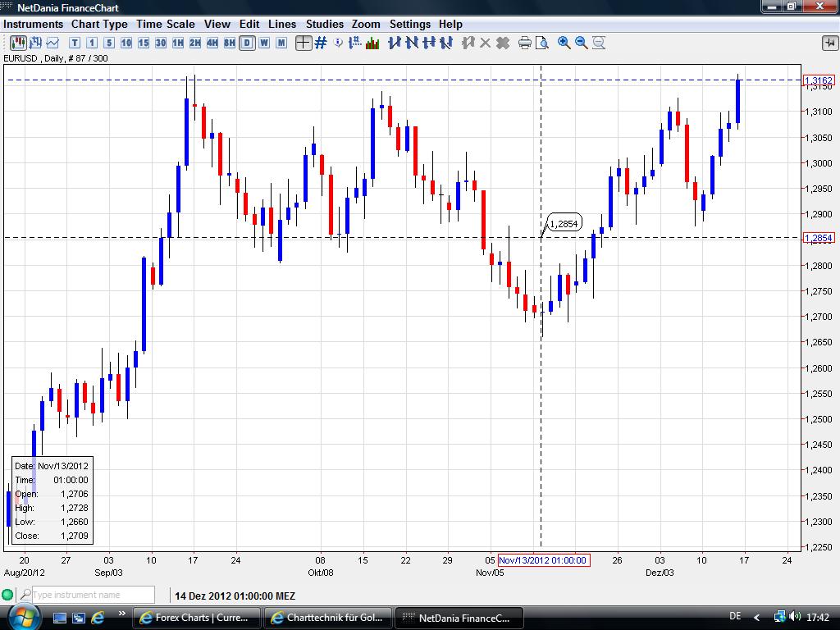Print the chart with printer icon

pyautogui.click(x=524, y=43)
